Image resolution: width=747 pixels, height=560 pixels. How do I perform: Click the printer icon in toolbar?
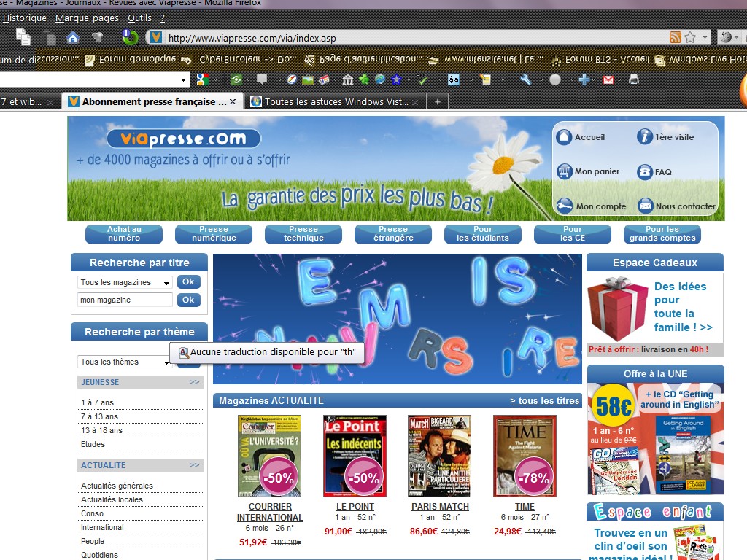point(634,79)
